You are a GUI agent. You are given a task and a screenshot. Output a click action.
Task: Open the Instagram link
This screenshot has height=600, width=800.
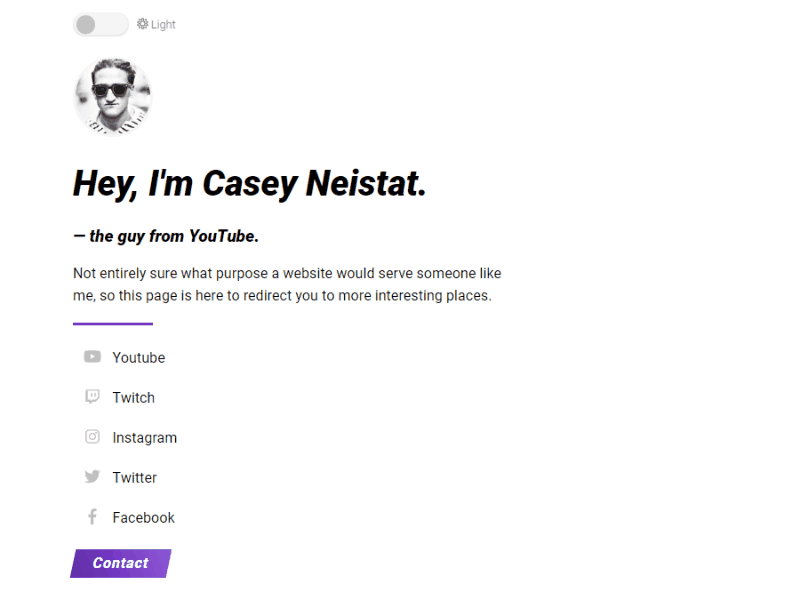click(x=146, y=437)
